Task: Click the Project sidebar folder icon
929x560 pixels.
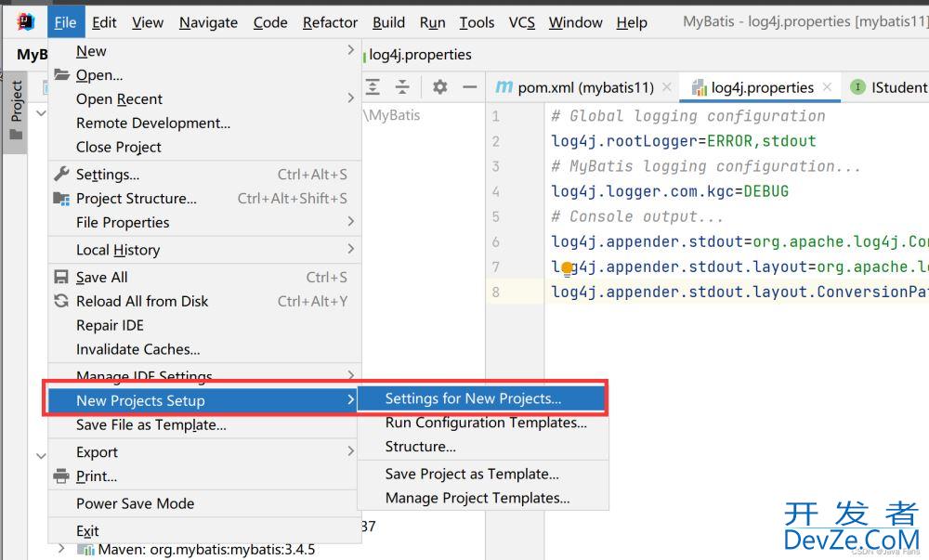Action: click(x=16, y=135)
